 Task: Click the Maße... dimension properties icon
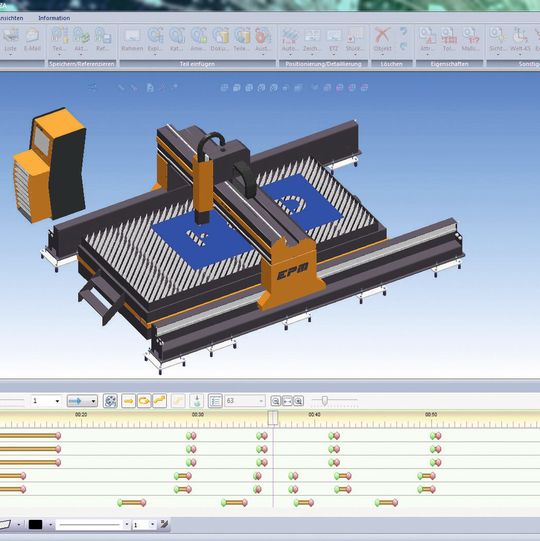tap(470, 36)
